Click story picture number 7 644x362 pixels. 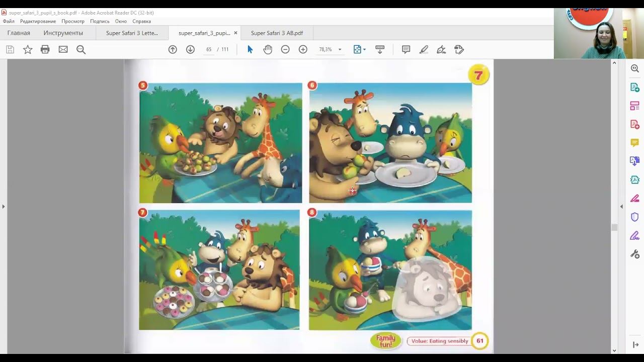(x=219, y=270)
